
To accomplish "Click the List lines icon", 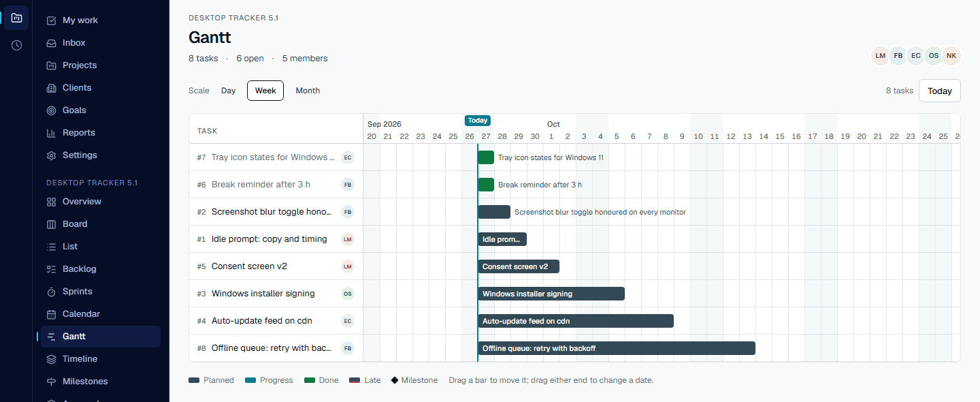I will 51,247.
